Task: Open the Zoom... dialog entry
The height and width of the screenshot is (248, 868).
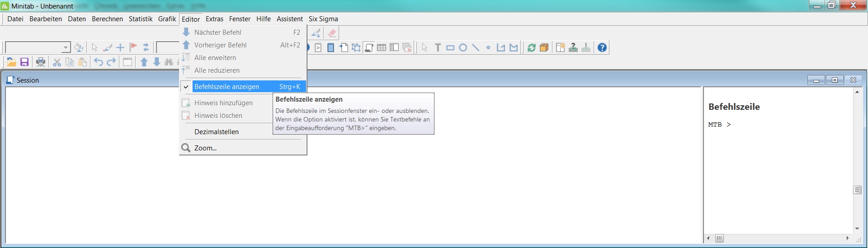Action: coord(243,148)
